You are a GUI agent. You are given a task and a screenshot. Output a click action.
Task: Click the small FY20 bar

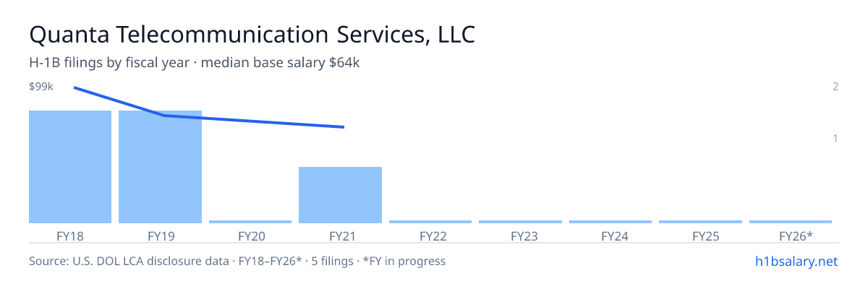(x=250, y=222)
